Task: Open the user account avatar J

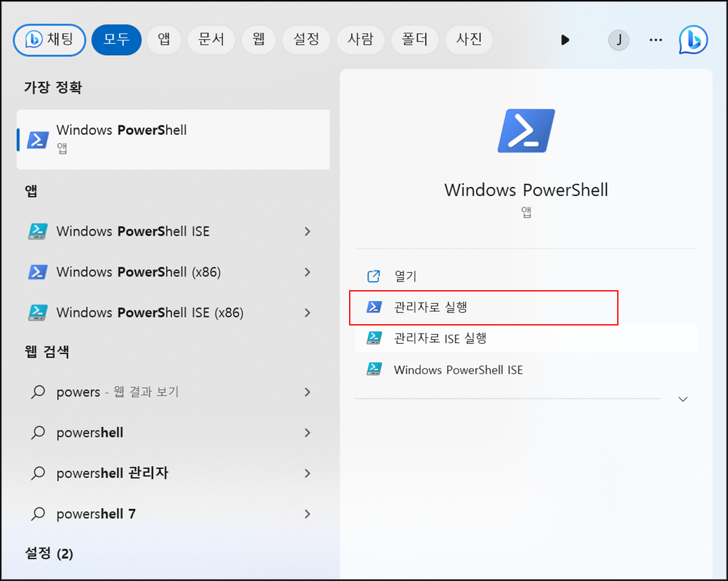Action: [618, 40]
